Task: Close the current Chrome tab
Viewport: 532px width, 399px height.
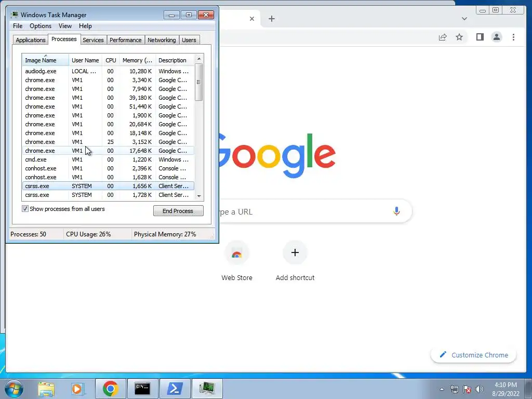Action: coord(252,19)
